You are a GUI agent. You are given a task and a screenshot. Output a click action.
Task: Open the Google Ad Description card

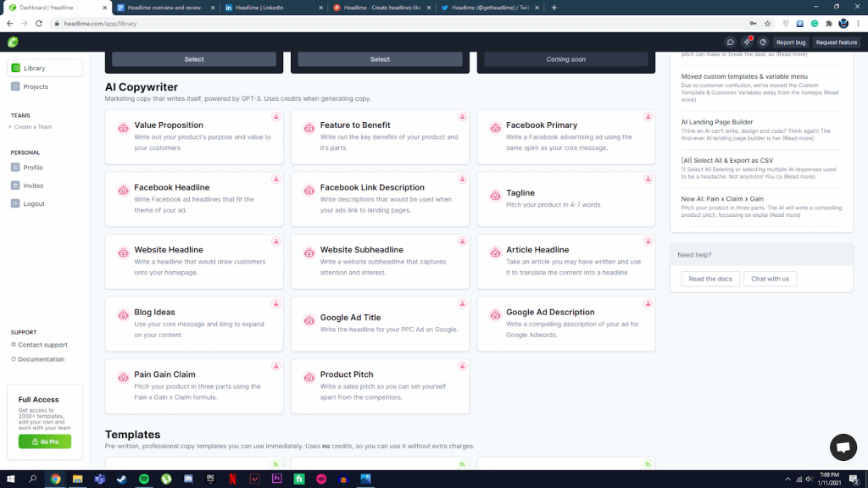click(x=565, y=324)
